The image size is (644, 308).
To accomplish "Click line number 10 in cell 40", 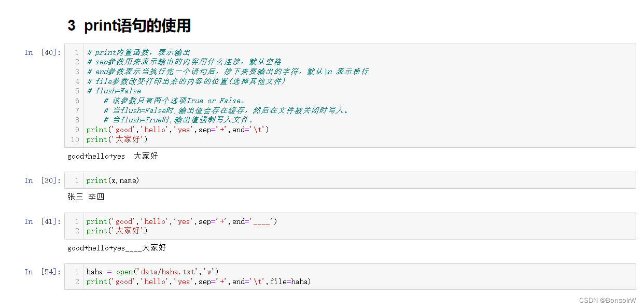I will [74, 139].
